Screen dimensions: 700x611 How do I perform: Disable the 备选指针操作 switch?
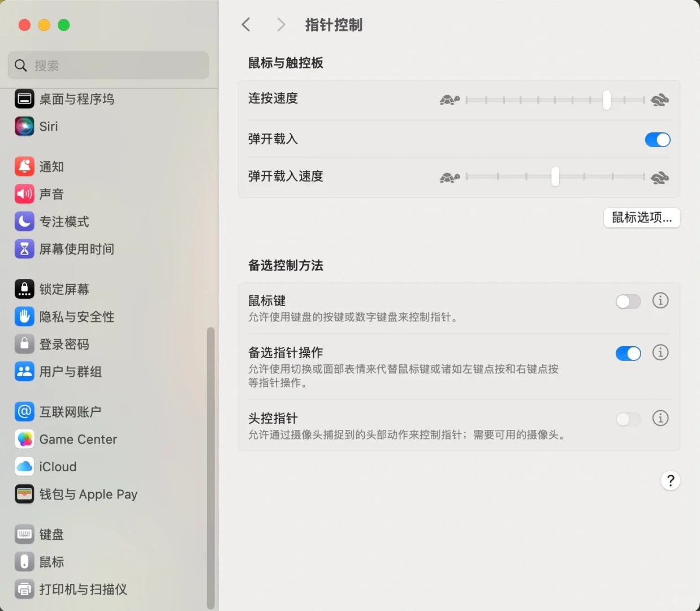pyautogui.click(x=628, y=353)
